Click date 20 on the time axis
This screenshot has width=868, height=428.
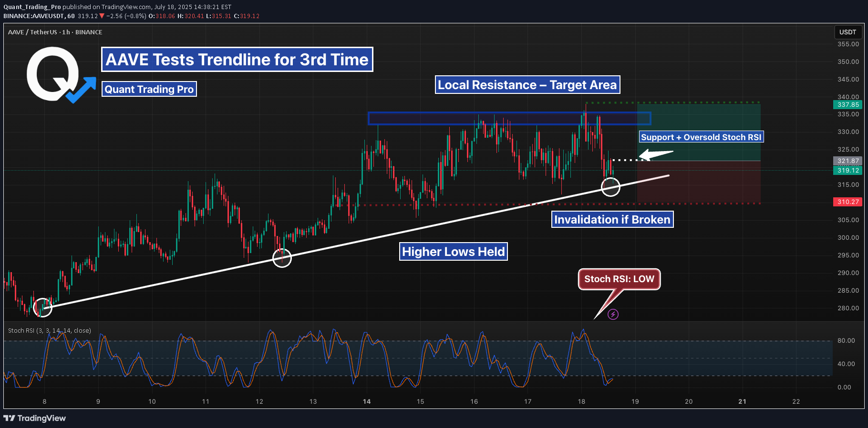[x=689, y=401]
